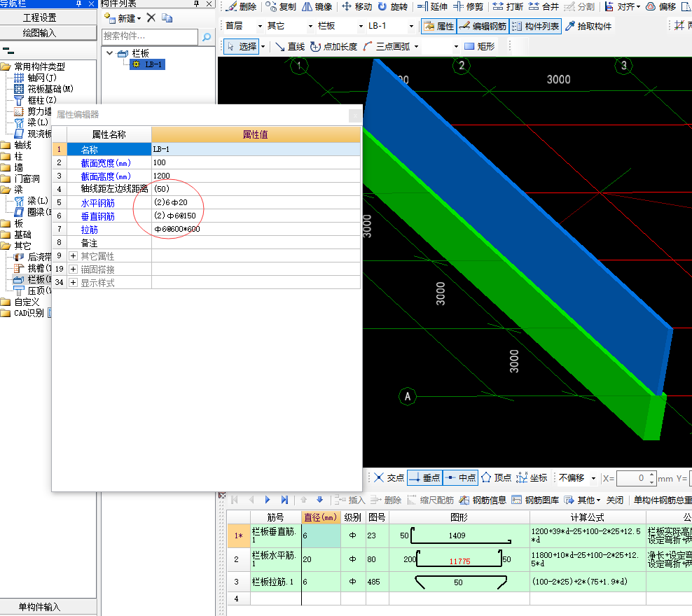This screenshot has height=616, width=692.
Task: Choose the 直线 line drawing tool
Action: (290, 46)
